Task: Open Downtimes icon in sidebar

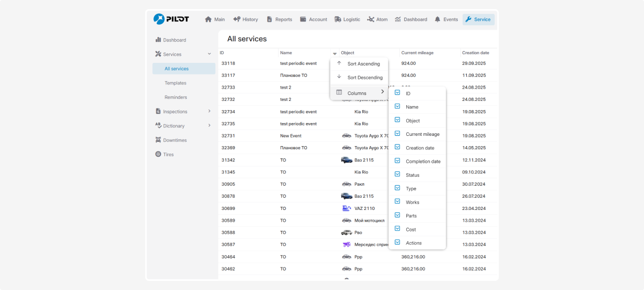Action: coord(158,140)
